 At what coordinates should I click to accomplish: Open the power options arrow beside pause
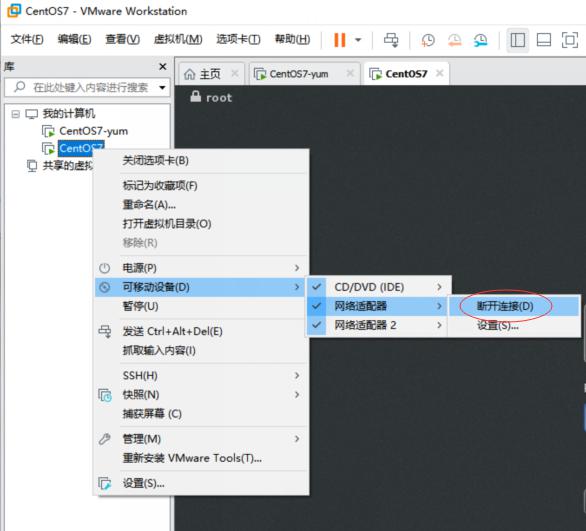[x=358, y=40]
